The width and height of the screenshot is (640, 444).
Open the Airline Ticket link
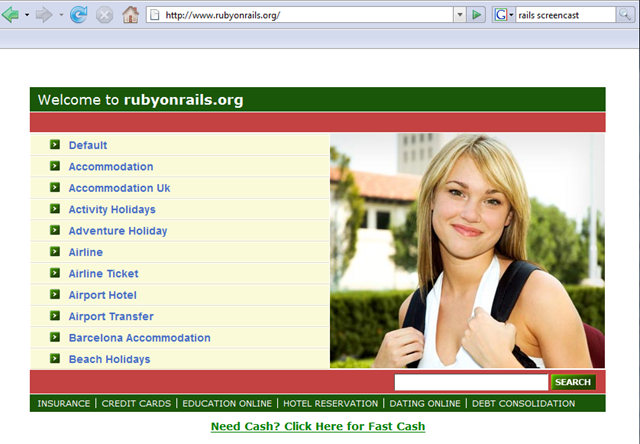tap(103, 273)
